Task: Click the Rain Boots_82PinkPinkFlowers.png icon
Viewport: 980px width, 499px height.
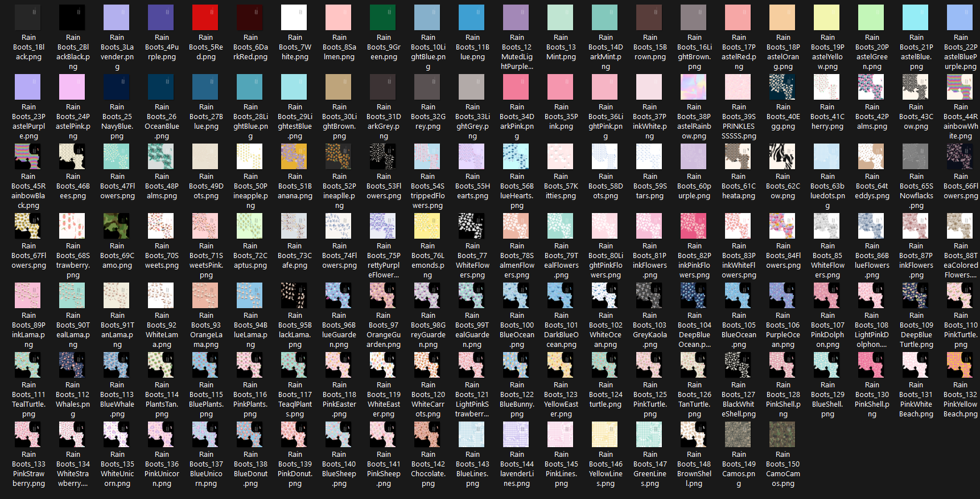Action: coord(694,226)
